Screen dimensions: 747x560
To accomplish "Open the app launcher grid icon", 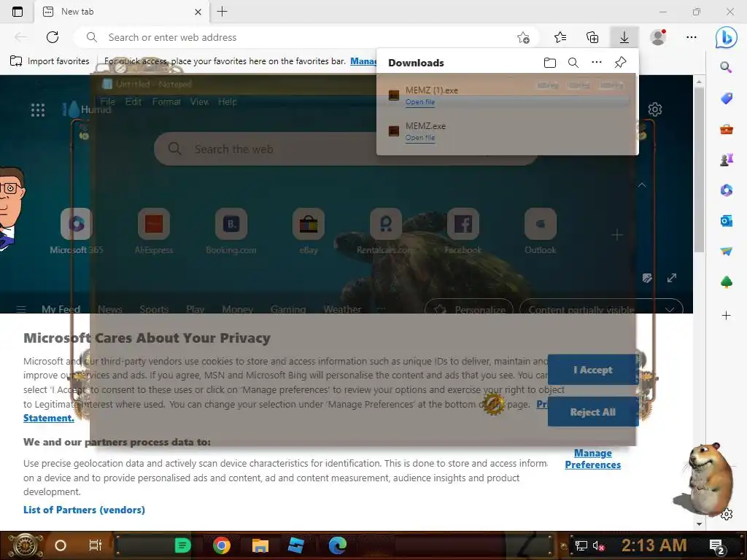I will 38,110.
